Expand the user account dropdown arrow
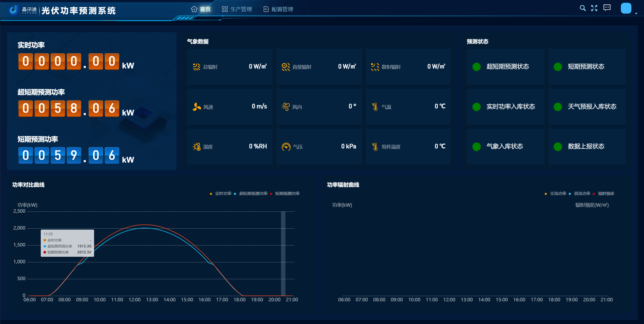644x324 pixels. coord(636,14)
